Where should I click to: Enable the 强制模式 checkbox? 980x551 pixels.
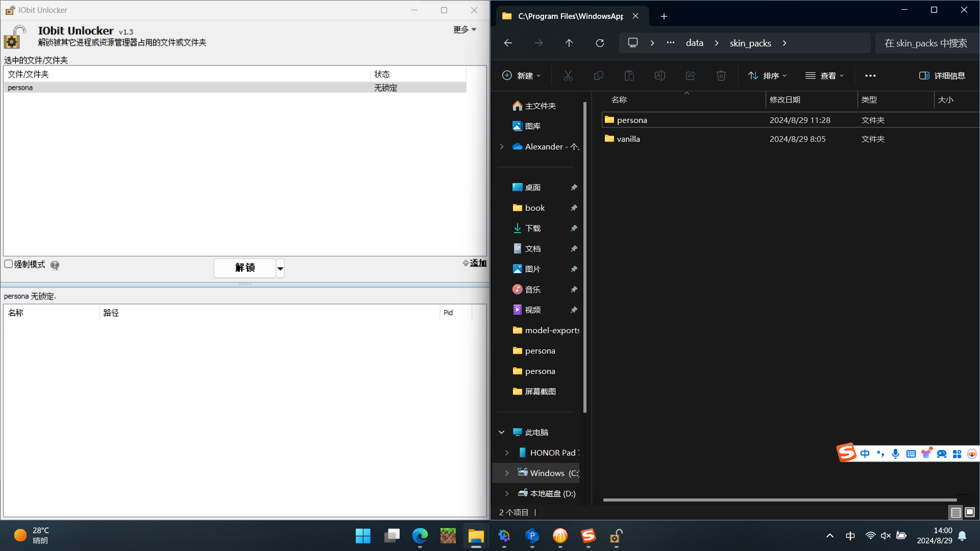(8, 264)
